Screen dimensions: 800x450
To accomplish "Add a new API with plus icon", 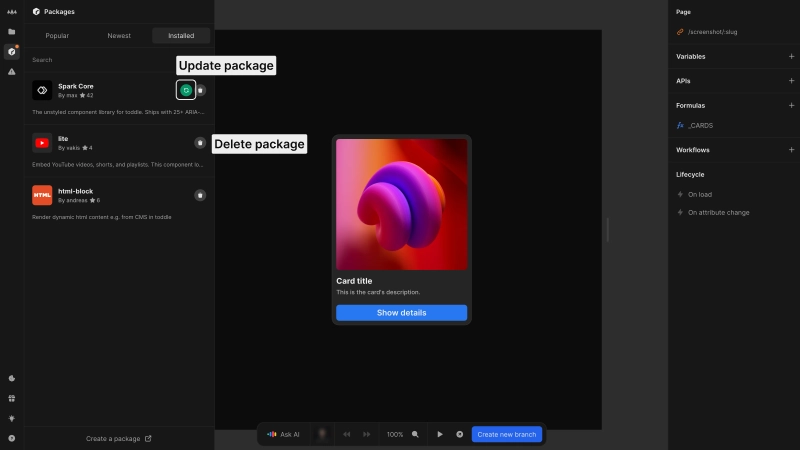I will coord(791,81).
